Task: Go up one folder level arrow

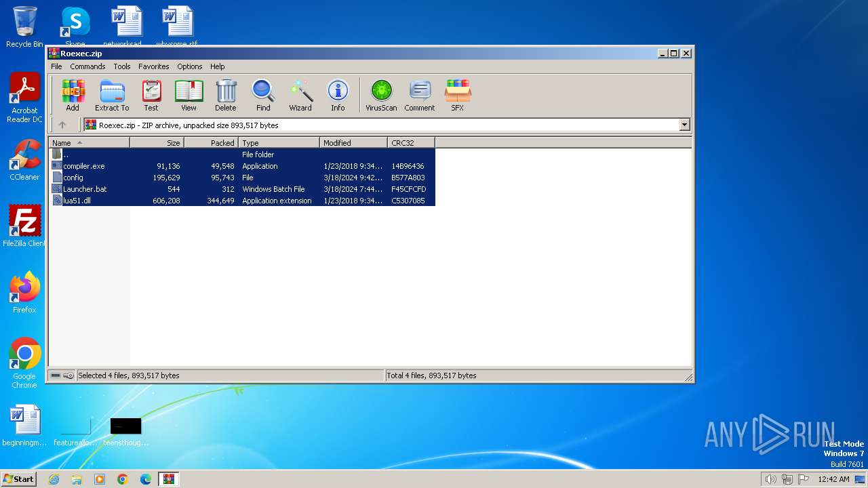Action: 62,125
